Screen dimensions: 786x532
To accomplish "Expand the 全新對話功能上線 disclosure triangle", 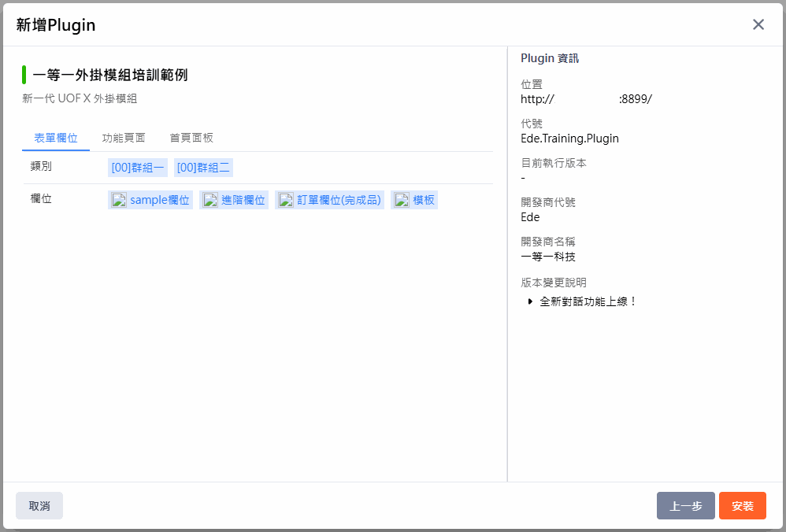I will tap(530, 301).
